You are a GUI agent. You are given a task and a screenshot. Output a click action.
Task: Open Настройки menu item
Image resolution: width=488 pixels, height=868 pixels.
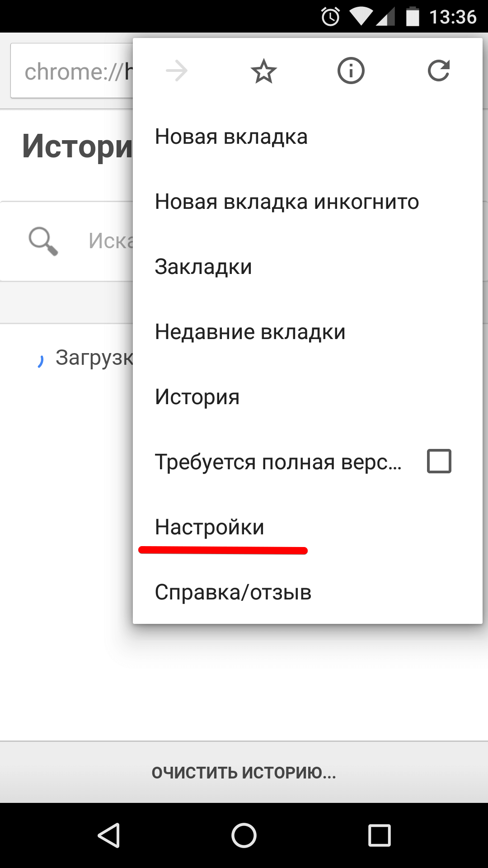[x=209, y=527]
